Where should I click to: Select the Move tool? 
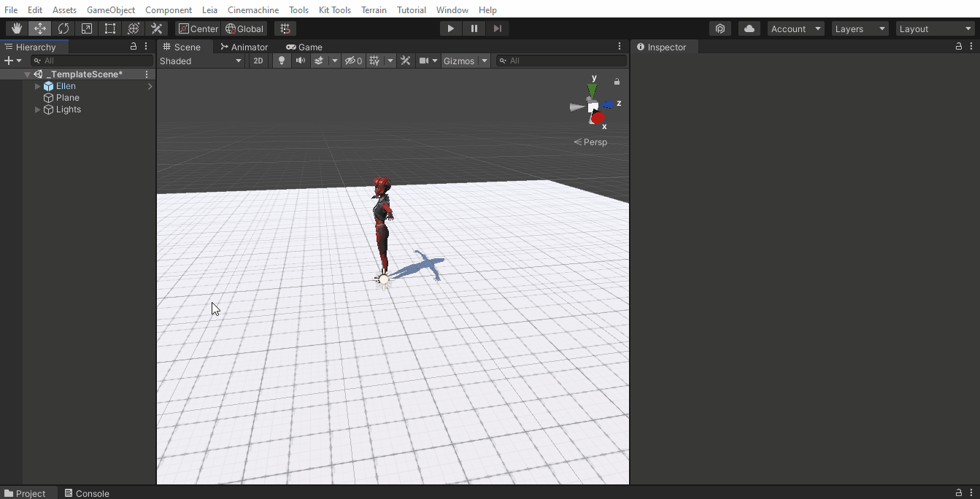[40, 28]
